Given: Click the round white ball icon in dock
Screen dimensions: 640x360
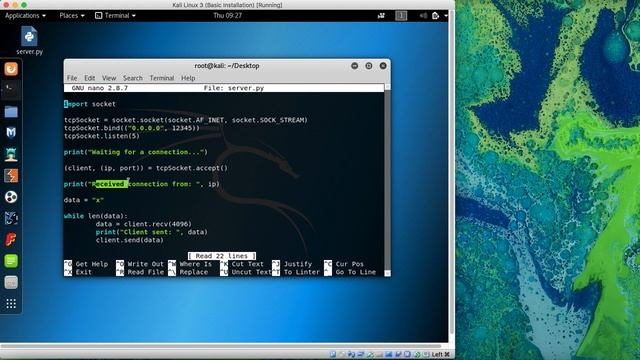Looking at the screenshot, I should point(11,197).
